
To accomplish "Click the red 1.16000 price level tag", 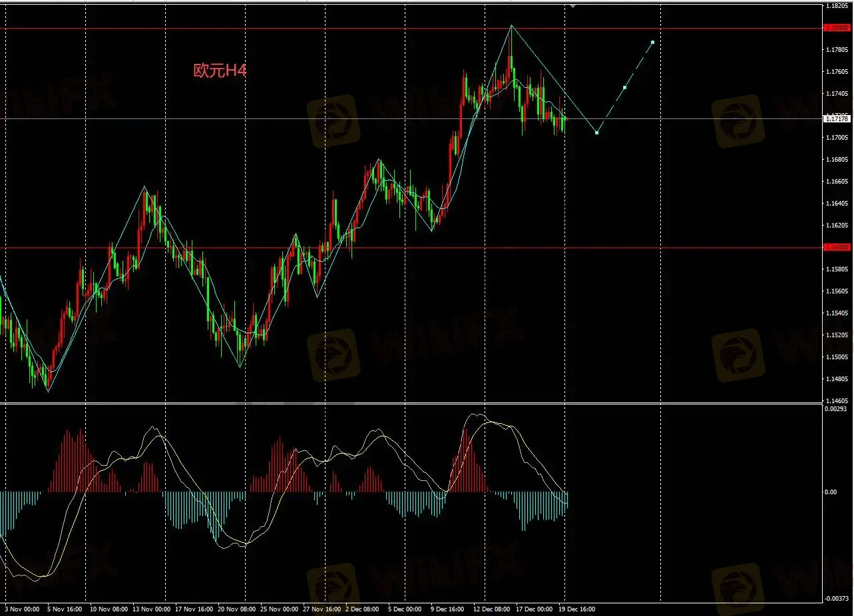I will click(837, 247).
